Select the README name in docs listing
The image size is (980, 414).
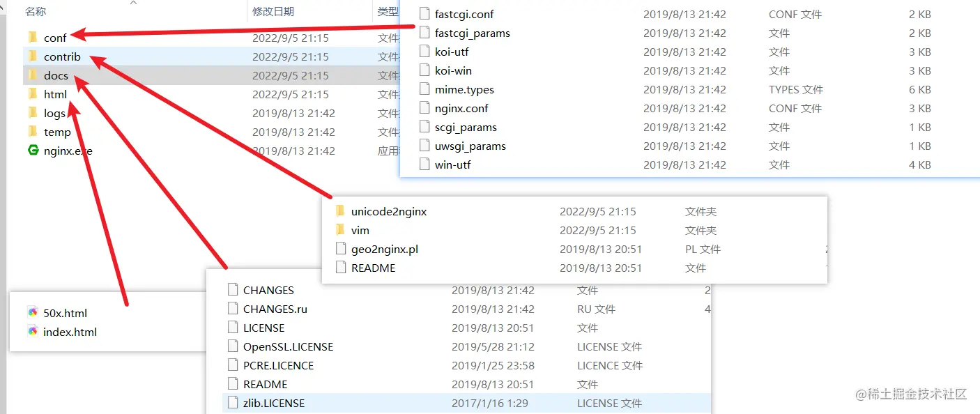266,384
